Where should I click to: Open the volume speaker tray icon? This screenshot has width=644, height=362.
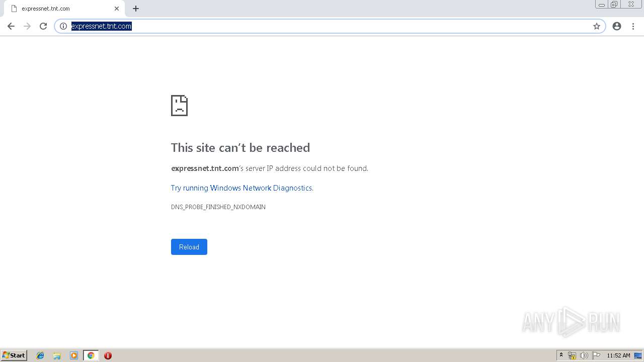pos(584,355)
